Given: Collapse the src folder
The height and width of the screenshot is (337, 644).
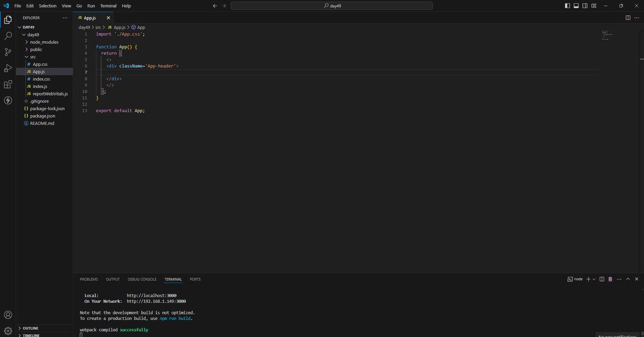Looking at the screenshot, I should (x=45, y=56).
